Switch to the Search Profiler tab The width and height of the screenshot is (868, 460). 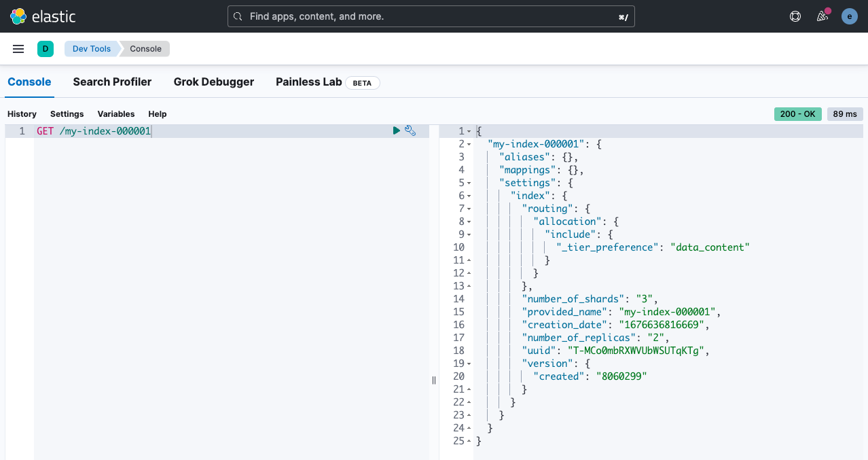pyautogui.click(x=112, y=82)
